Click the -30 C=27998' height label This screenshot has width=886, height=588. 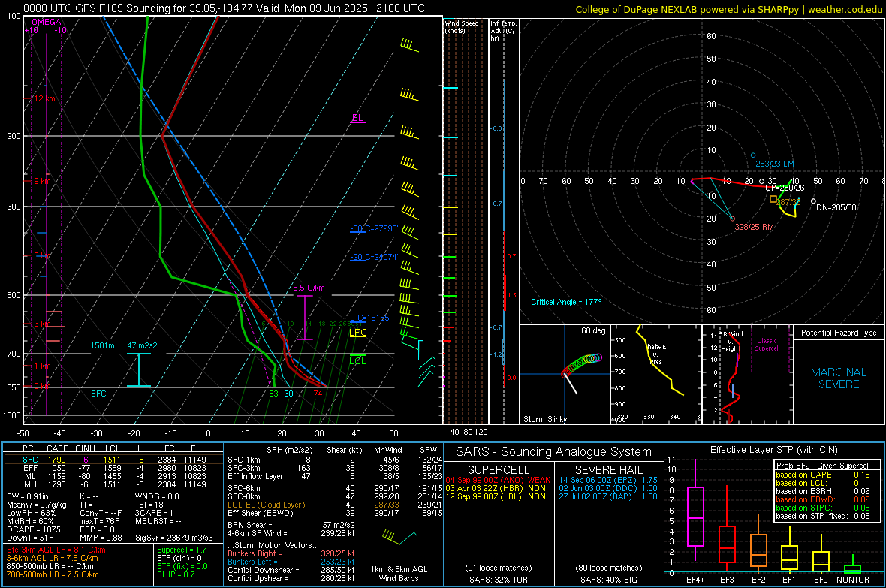click(374, 228)
